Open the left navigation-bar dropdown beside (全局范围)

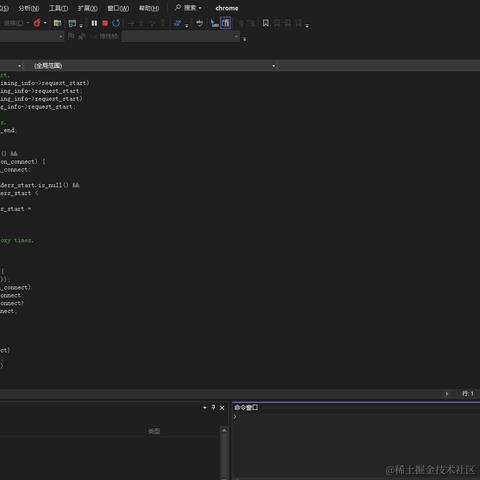coord(12,66)
